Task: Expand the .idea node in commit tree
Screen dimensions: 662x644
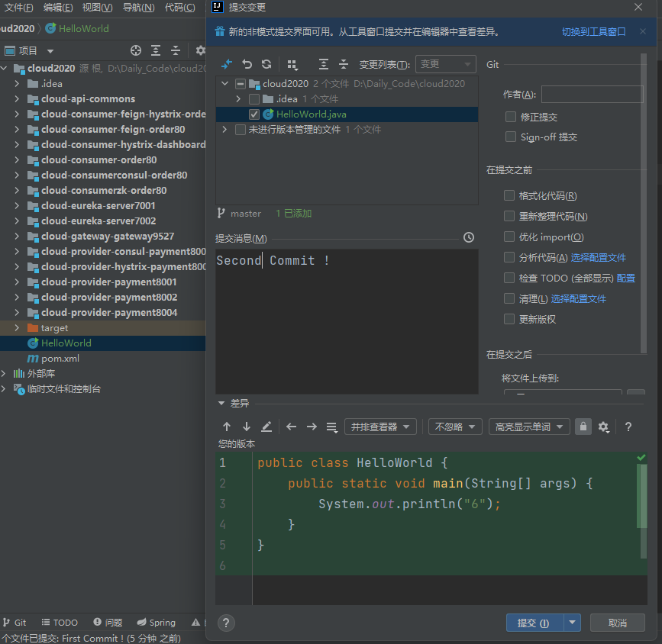Action: pos(238,99)
